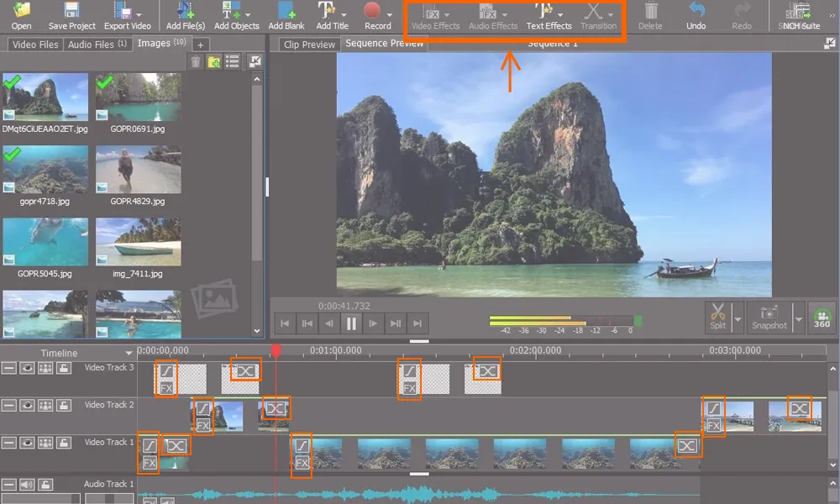Add a new bin tab with plus
Viewport: 840px width, 504px height.
(x=201, y=45)
